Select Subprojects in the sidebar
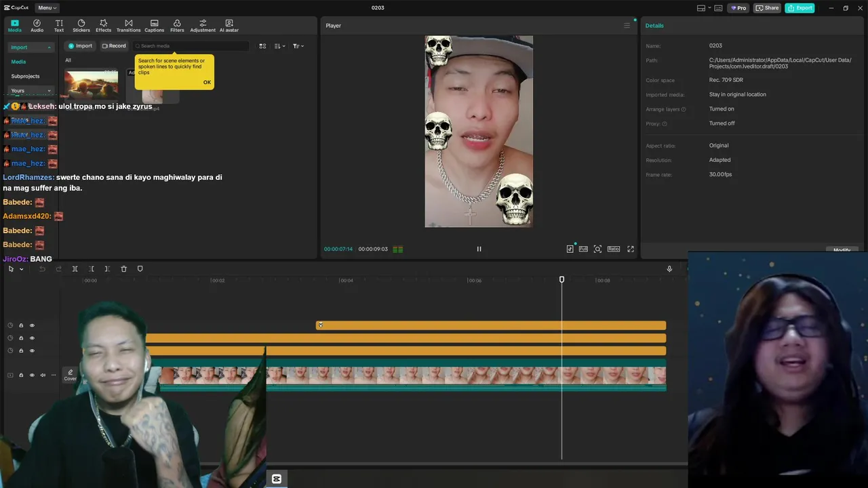The height and width of the screenshot is (488, 868). [x=25, y=76]
